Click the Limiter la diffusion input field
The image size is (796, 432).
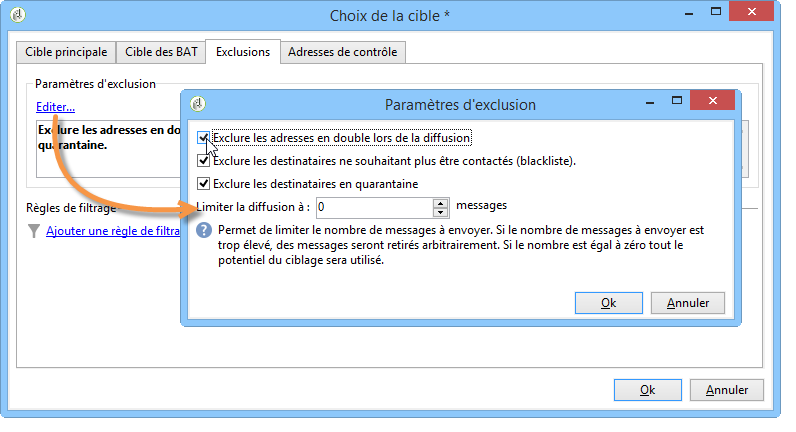click(x=375, y=207)
